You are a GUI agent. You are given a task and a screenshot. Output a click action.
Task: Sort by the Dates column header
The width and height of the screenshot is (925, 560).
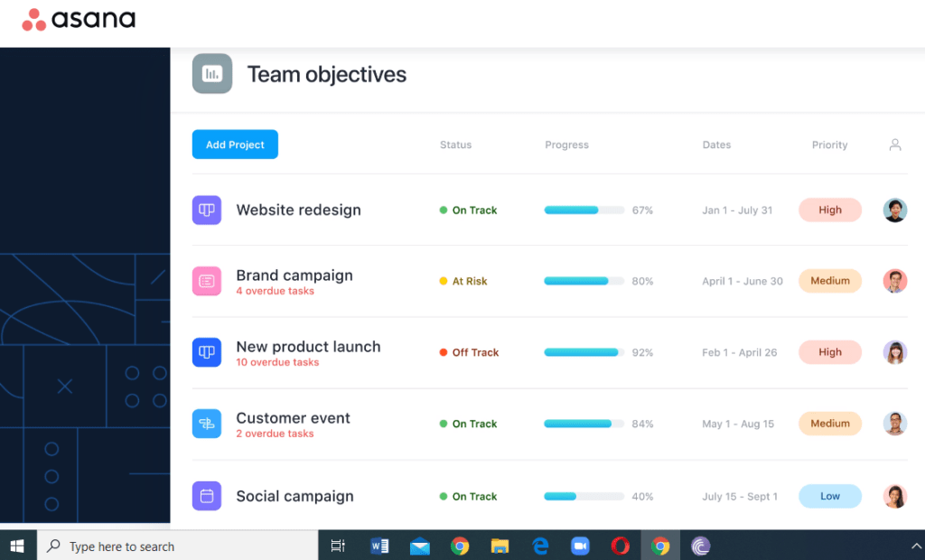pyautogui.click(x=716, y=145)
